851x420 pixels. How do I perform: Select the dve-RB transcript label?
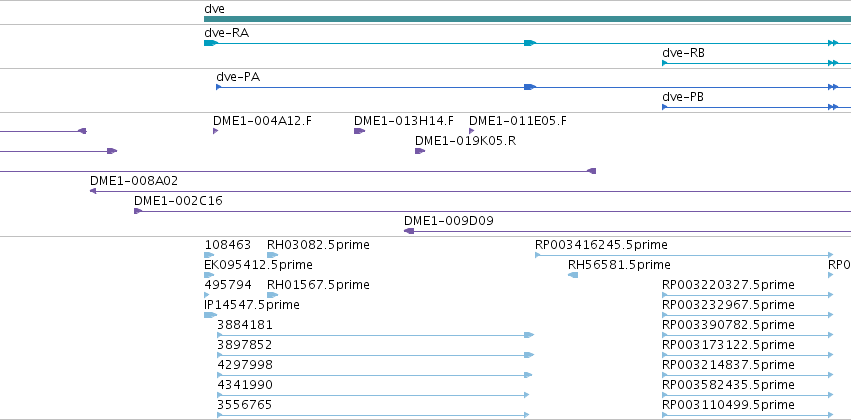click(x=683, y=53)
